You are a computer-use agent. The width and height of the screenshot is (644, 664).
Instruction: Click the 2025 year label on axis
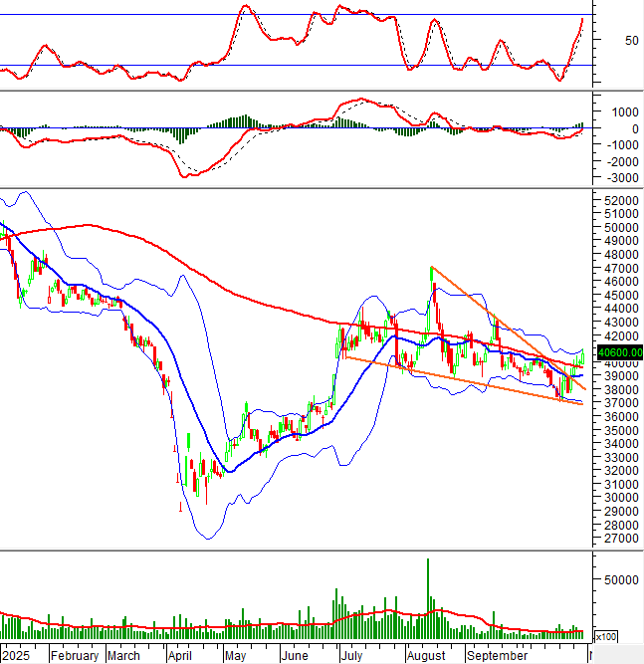coord(17,656)
